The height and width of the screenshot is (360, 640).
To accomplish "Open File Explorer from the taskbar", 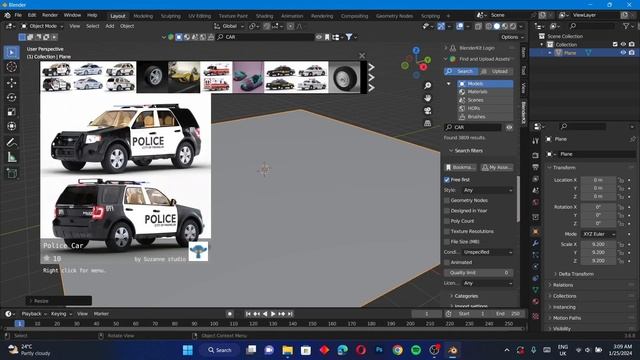I will pyautogui.click(x=288, y=350).
